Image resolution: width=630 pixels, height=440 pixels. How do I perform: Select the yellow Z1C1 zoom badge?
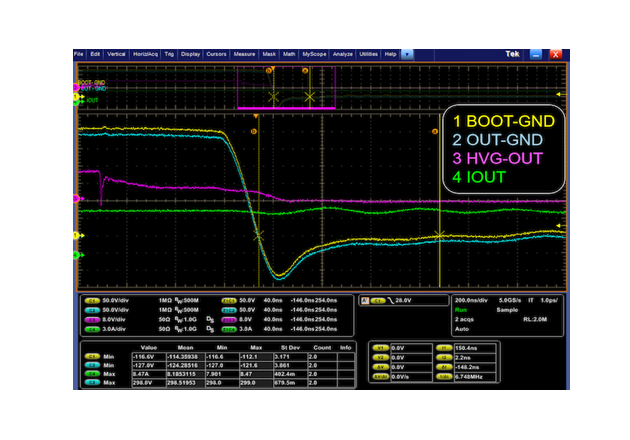tap(229, 301)
